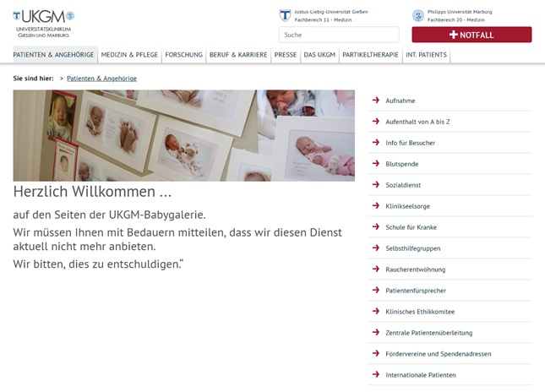Click the red arrow beside Raucherentwöhnung
The image size is (545, 392).
point(376,269)
